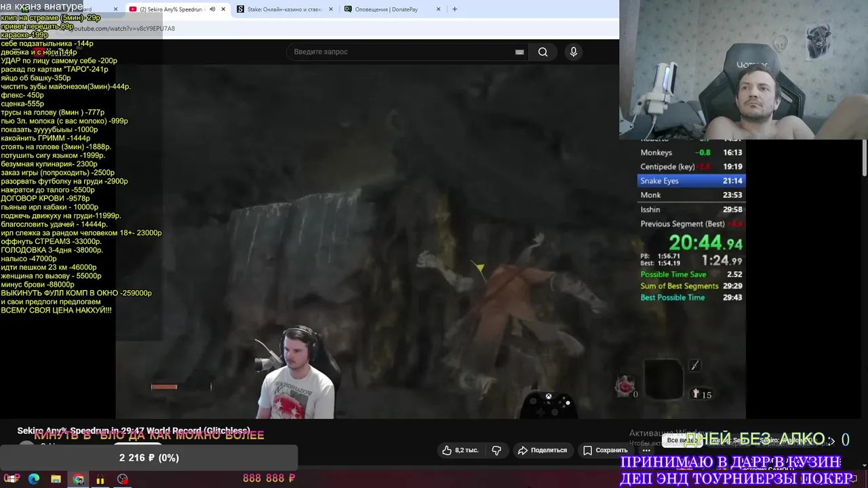Click the Sum of Best Segments line
The width and height of the screenshot is (868, 488).
click(x=691, y=286)
